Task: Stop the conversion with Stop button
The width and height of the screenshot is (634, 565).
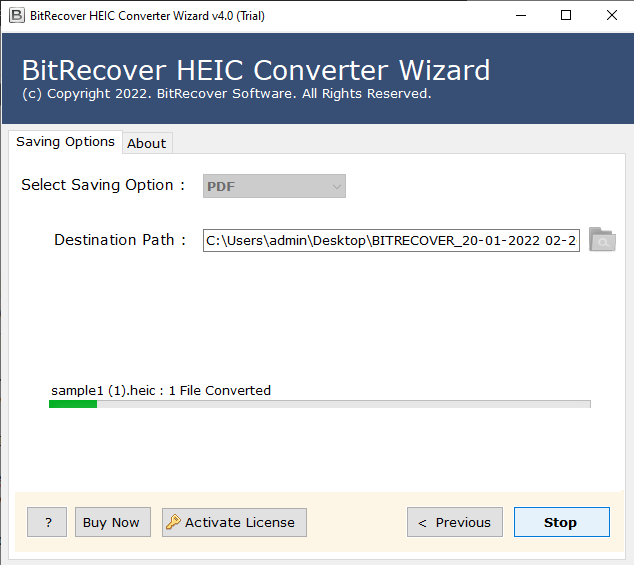Action: (x=562, y=522)
